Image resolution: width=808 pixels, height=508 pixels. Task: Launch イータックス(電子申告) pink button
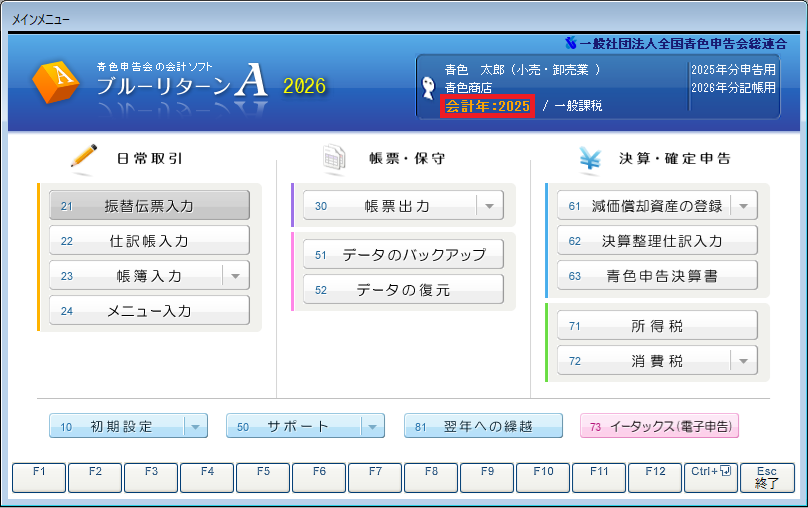point(659,427)
